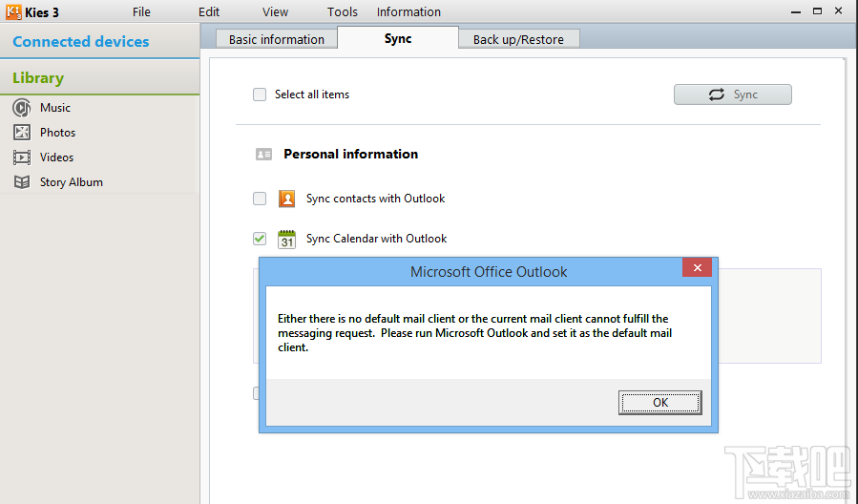This screenshot has height=504, width=858.
Task: Open the Photos library icon
Action: click(x=22, y=133)
